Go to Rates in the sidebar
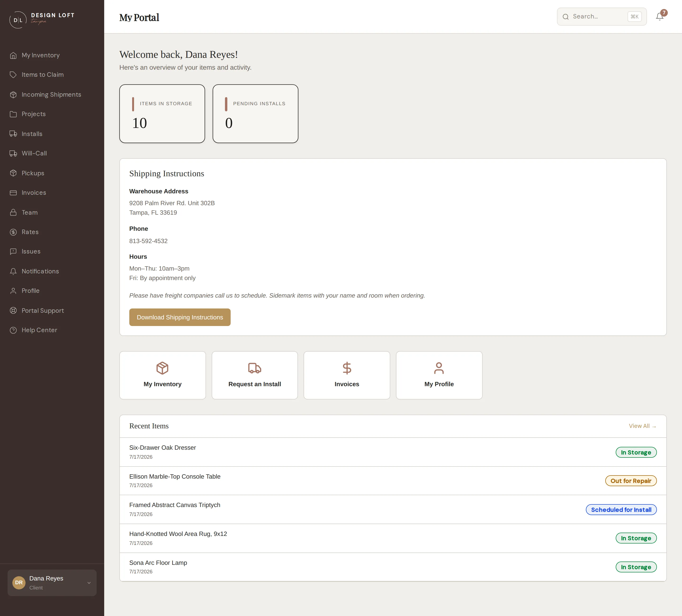 tap(52, 232)
